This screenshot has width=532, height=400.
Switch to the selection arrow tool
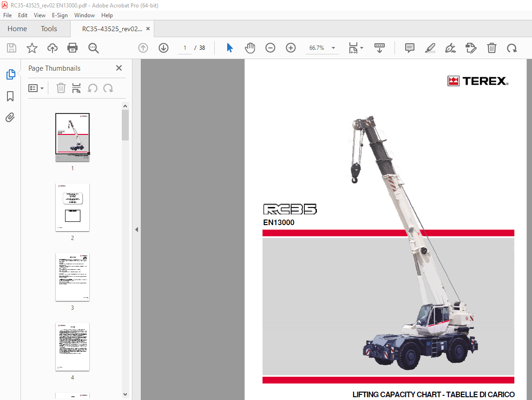(x=229, y=48)
